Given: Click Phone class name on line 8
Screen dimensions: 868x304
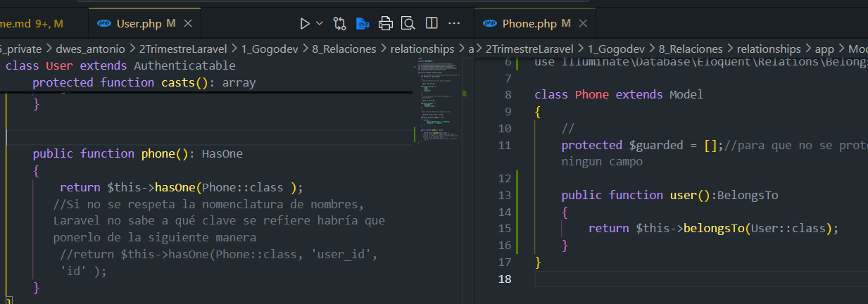Looking at the screenshot, I should [x=592, y=94].
